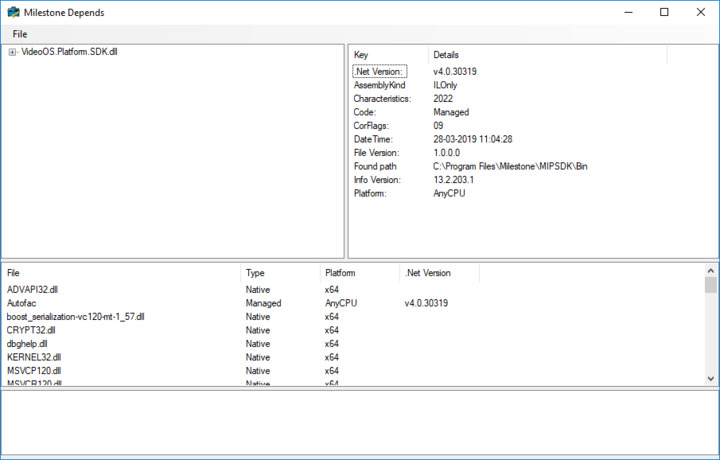The image size is (720, 460).
Task: Select the .Net Version property row
Action: click(x=379, y=72)
